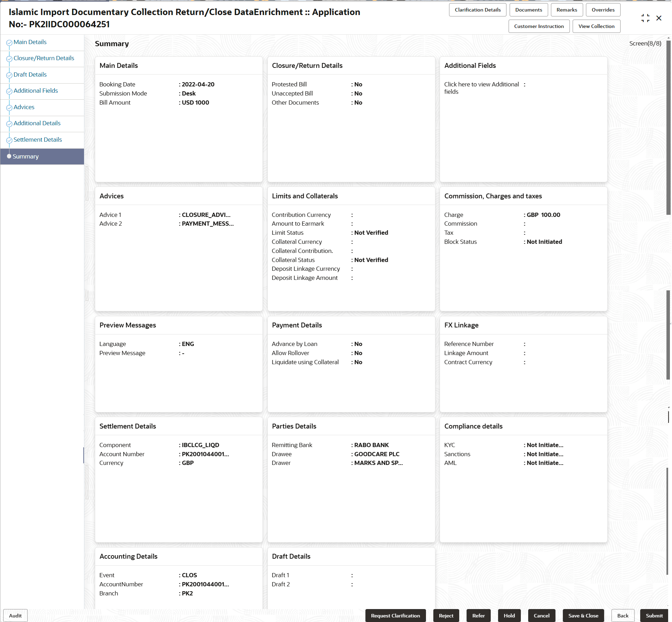Screen dimensions: 672x622
Task: Click the checkmark icon beside Settlement Details
Action: 9,140
